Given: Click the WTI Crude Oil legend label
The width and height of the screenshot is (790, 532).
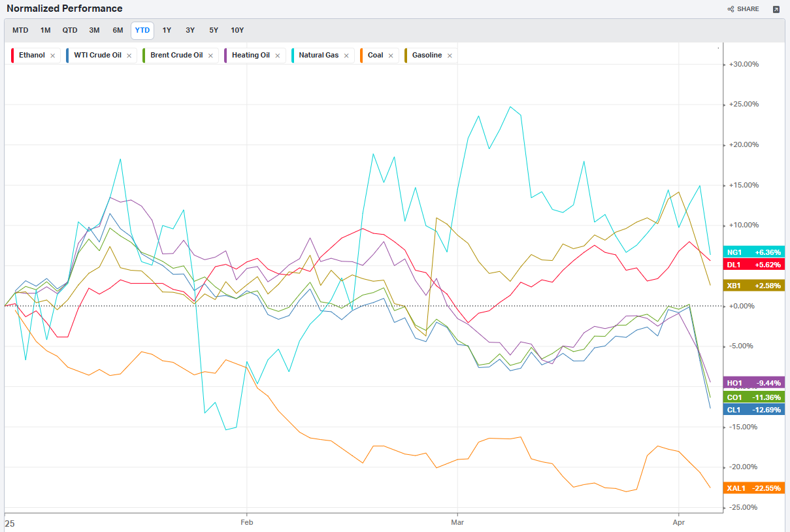Looking at the screenshot, I should [97, 56].
